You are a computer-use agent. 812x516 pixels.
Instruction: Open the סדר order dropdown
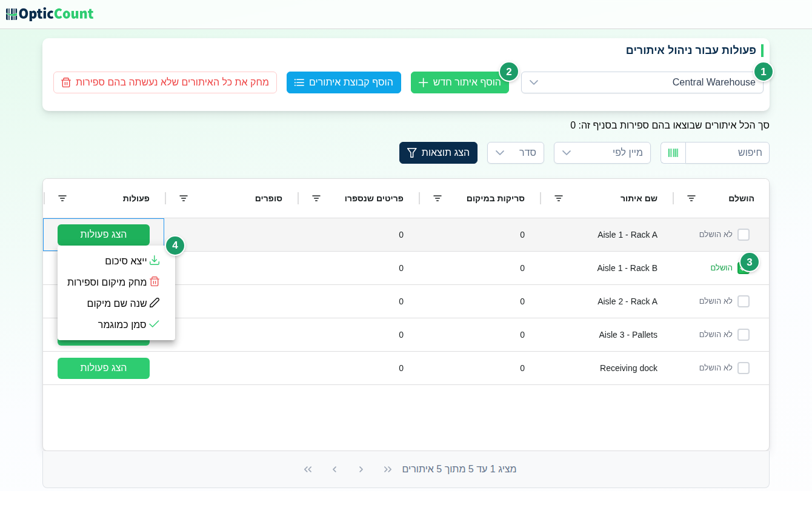[x=516, y=153]
